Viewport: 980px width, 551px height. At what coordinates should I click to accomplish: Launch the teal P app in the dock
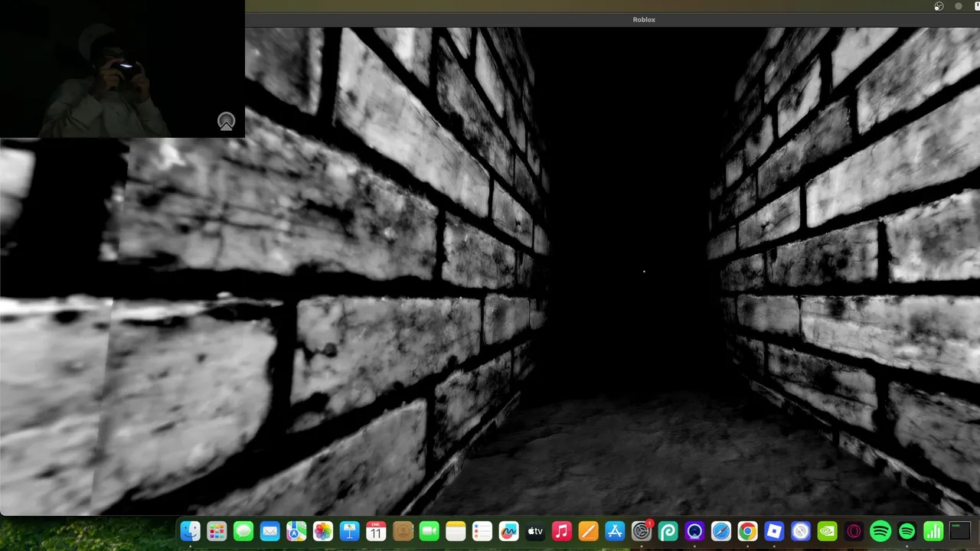(x=668, y=531)
